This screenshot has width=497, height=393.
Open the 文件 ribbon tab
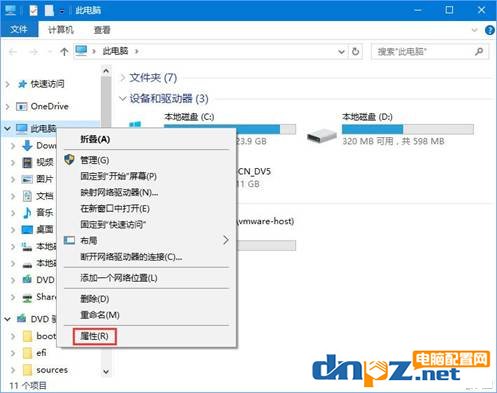19,30
